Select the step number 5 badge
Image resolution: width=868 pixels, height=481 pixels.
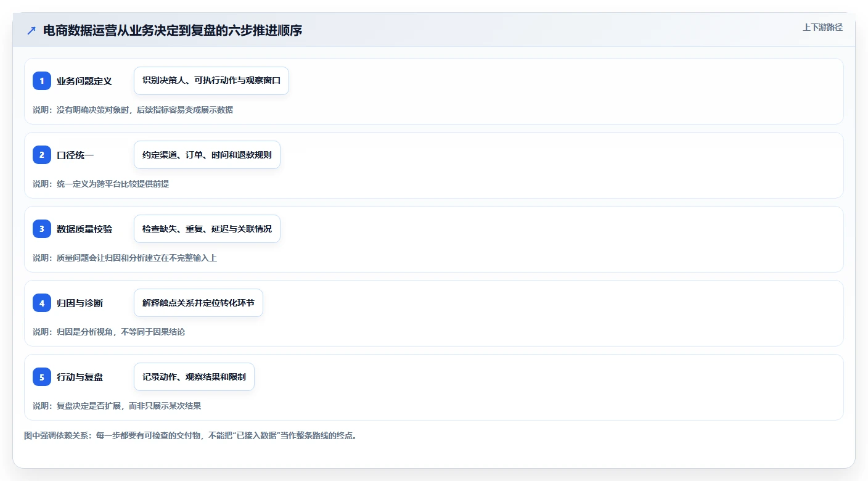click(42, 377)
